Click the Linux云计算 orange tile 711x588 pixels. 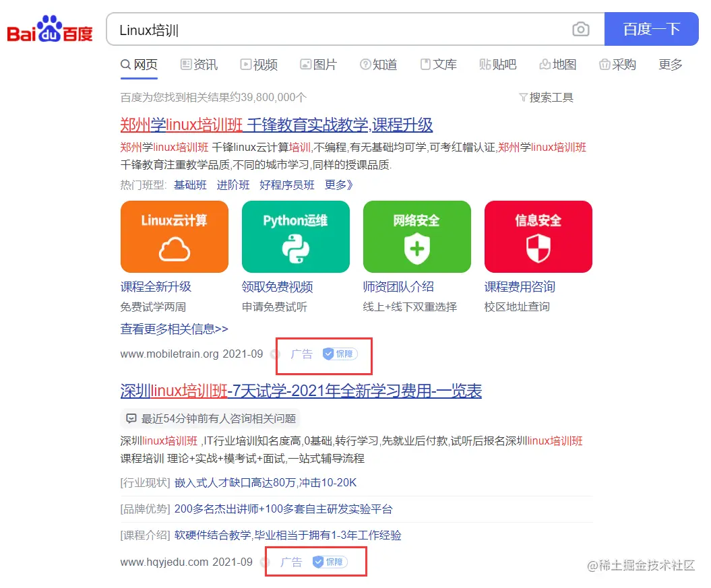[x=175, y=236]
